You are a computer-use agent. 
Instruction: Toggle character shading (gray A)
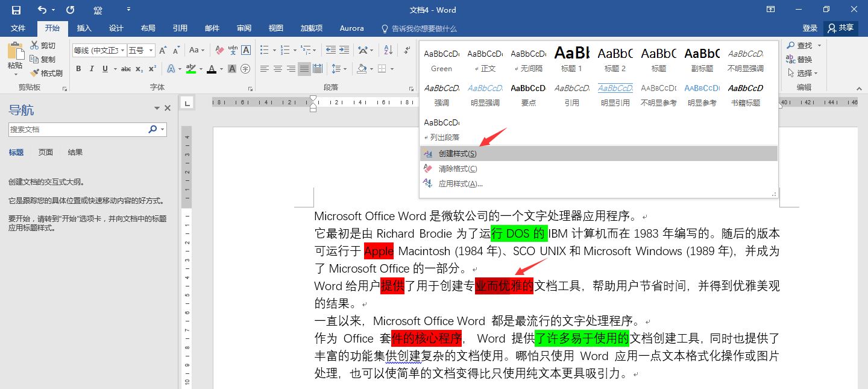233,69
